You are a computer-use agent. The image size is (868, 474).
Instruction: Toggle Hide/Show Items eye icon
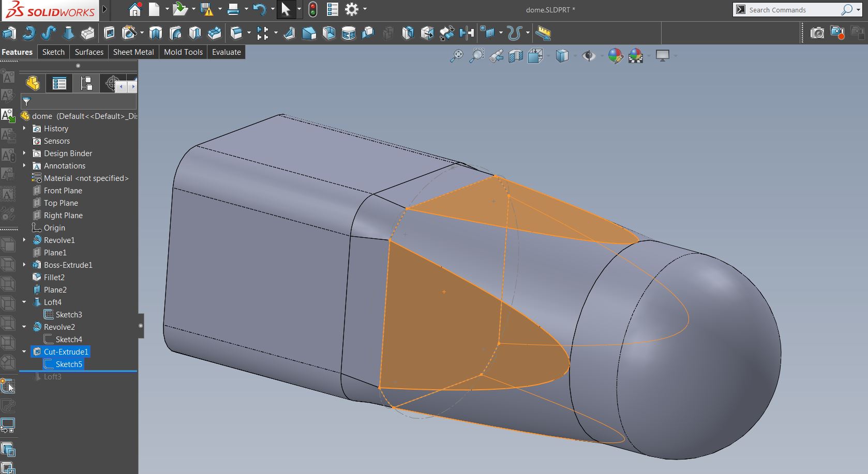[589, 56]
